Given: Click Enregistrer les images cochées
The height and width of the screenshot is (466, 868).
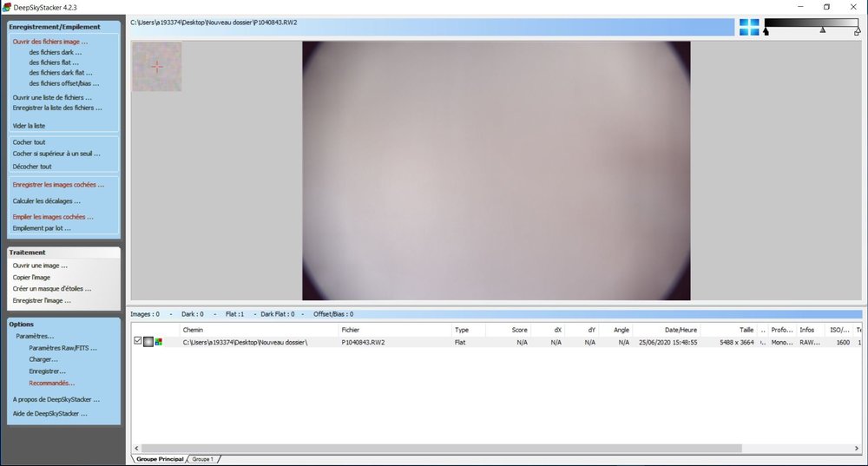Looking at the screenshot, I should click(58, 185).
